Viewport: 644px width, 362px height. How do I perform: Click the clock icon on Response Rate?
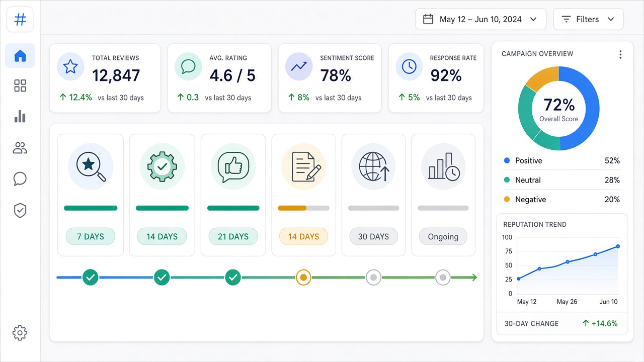[x=409, y=66]
